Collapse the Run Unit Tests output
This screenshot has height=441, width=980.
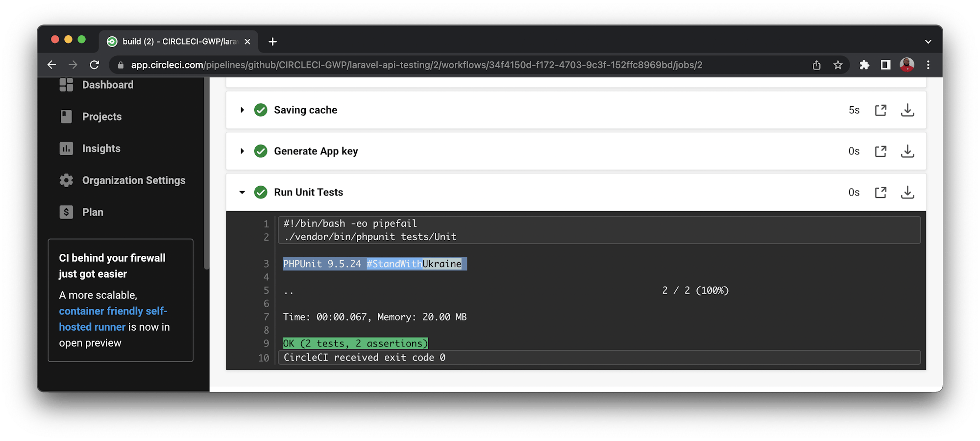[243, 192]
